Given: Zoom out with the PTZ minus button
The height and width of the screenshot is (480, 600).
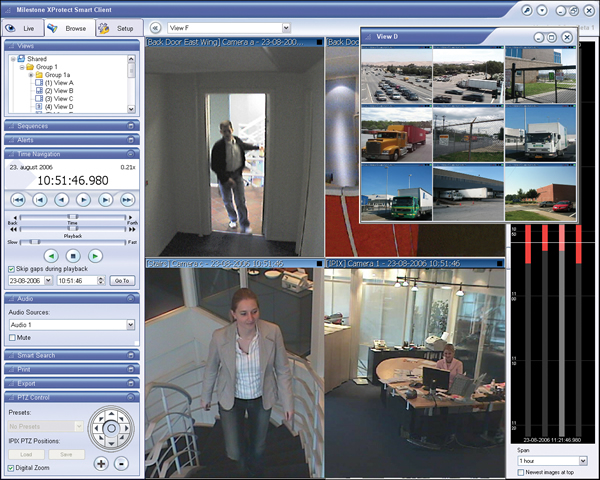Looking at the screenshot, I should point(121,464).
